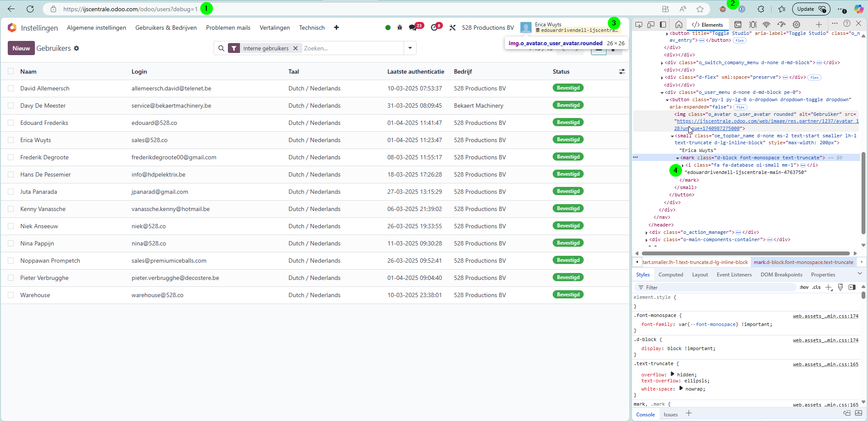The image size is (868, 422).
Task: Toggle the DevTools sidebar dock icon
Action: [663, 25]
